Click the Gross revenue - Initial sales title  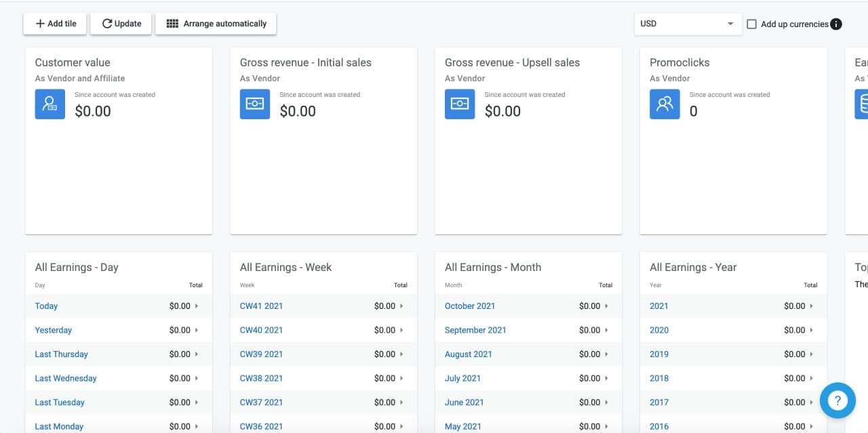(x=306, y=62)
